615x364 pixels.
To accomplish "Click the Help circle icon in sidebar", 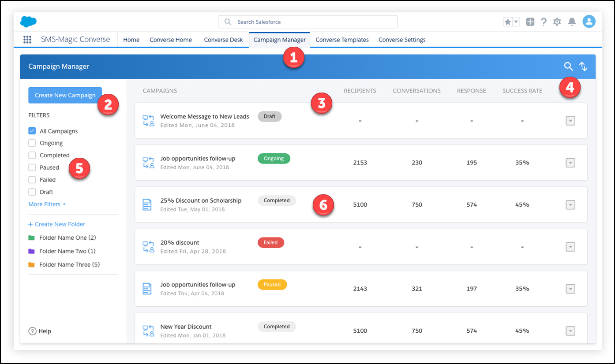I will tap(32, 331).
